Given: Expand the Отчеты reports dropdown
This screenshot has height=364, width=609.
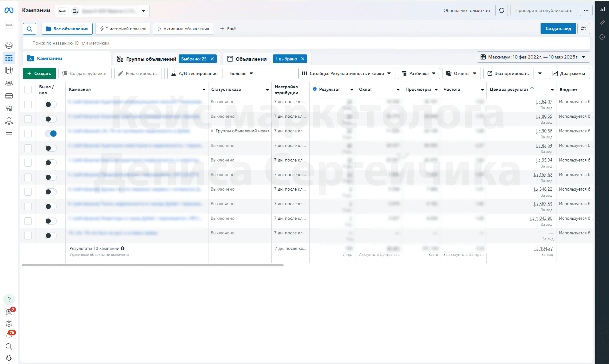Looking at the screenshot, I should 461,74.
